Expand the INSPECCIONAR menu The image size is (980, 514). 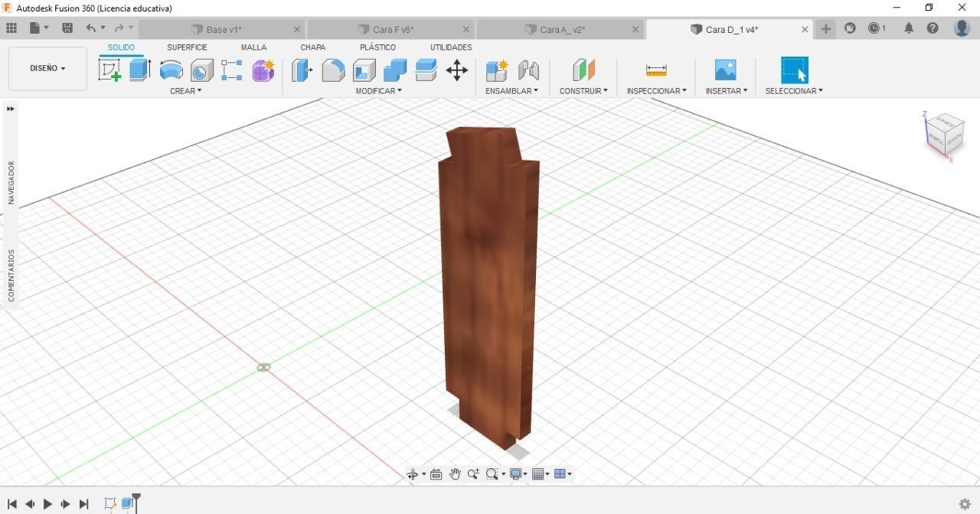point(656,91)
